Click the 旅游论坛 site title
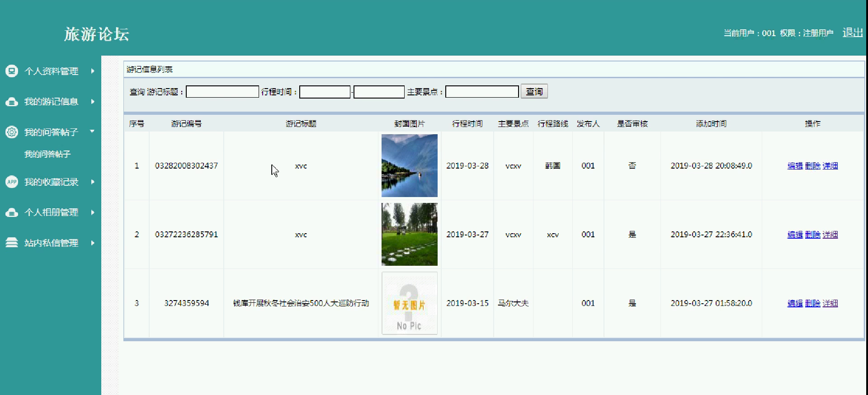The width and height of the screenshot is (868, 395). [x=97, y=34]
